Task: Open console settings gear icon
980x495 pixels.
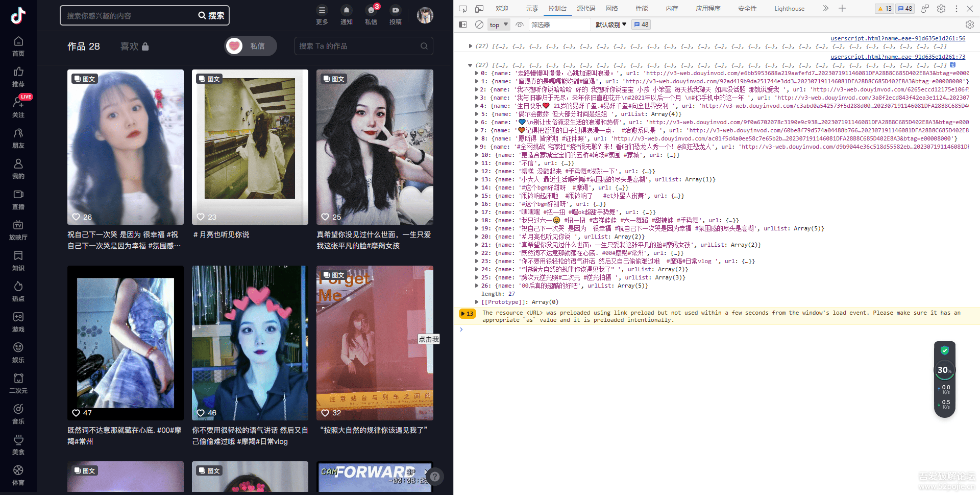Action: click(969, 25)
